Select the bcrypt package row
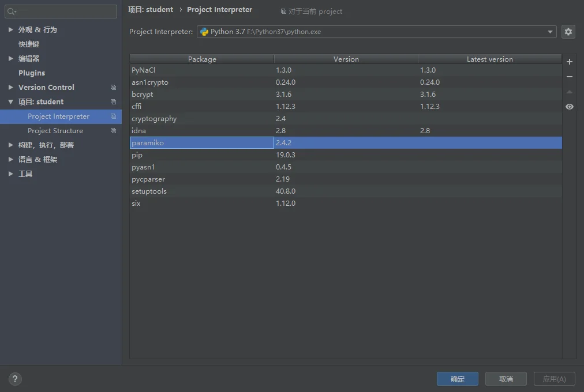The height and width of the screenshot is (392, 584). tap(346, 95)
